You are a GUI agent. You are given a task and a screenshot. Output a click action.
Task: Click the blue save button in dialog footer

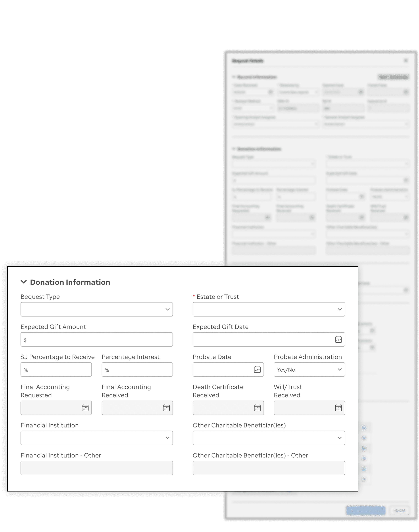(365, 510)
